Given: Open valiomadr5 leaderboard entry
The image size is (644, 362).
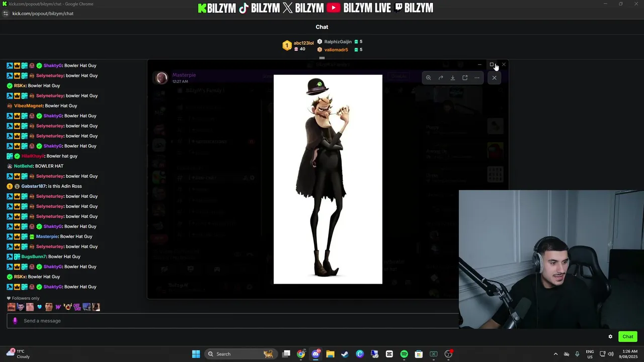Looking at the screenshot, I should pyautogui.click(x=340, y=50).
